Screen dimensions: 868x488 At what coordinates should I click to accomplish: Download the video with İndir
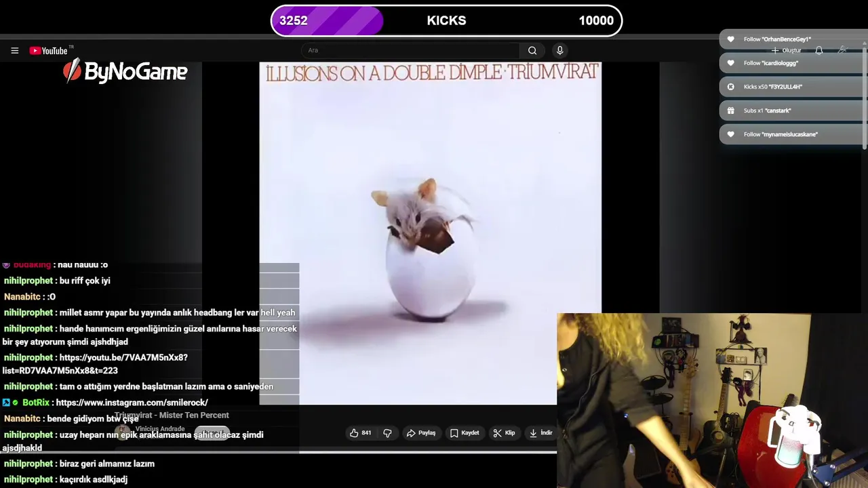pos(541,432)
